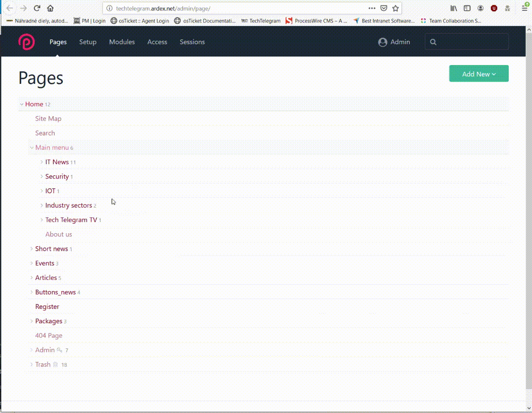
Task: Click the site info icon in address bar
Action: 109,8
